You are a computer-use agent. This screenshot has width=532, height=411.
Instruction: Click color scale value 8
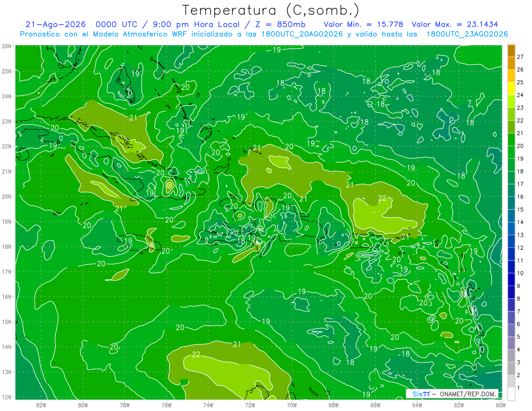click(x=519, y=299)
